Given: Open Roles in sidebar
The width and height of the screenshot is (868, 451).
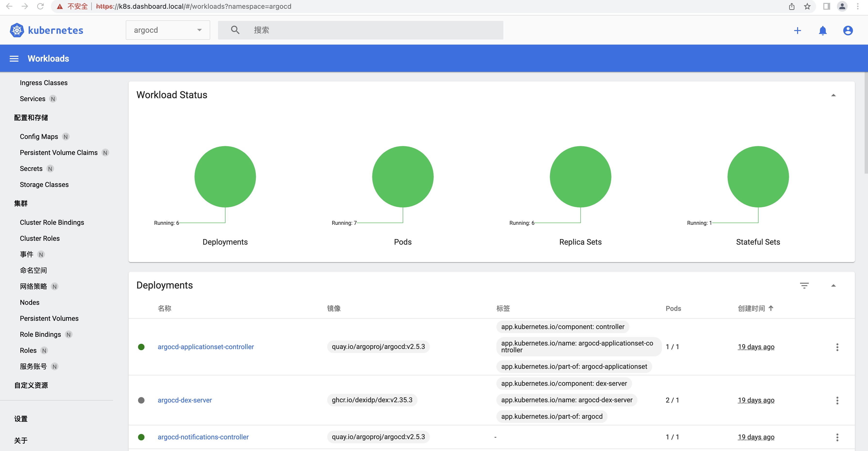Looking at the screenshot, I should 28,350.
